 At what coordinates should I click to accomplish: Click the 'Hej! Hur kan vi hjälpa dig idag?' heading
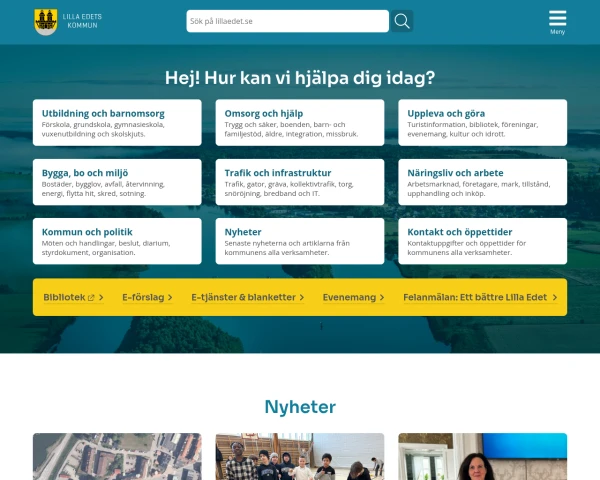pos(300,78)
